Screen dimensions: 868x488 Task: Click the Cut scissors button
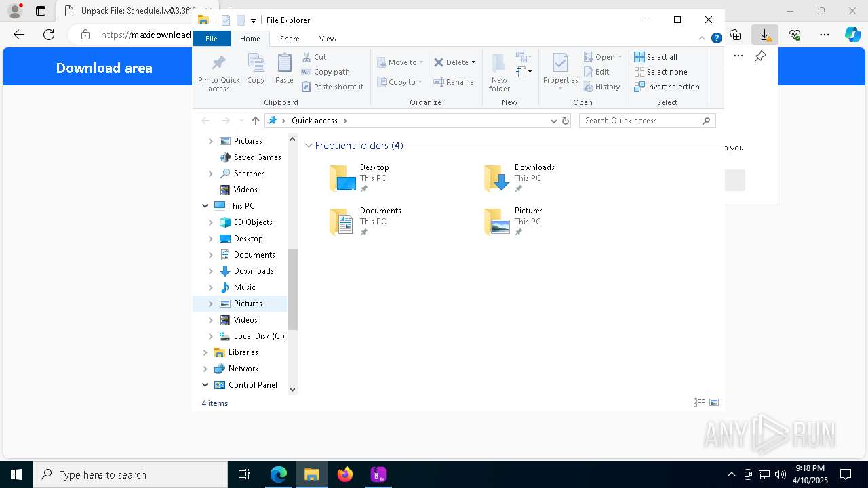tap(314, 57)
